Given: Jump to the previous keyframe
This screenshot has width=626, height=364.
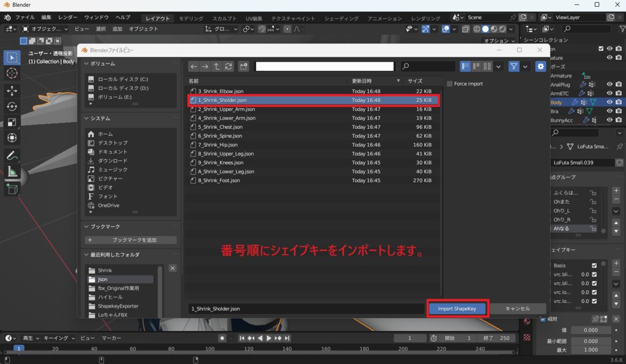Looking at the screenshot, I should click(251, 338).
